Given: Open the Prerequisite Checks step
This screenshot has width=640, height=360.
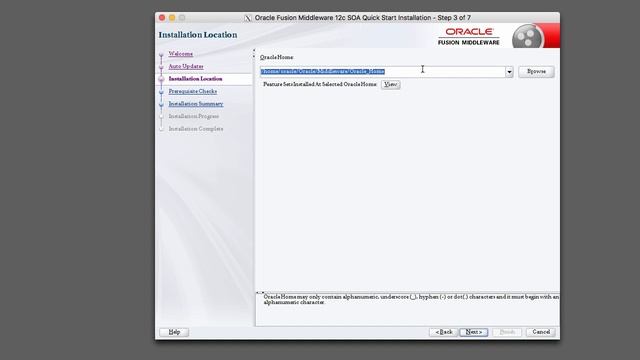Looking at the screenshot, I should (x=193, y=91).
